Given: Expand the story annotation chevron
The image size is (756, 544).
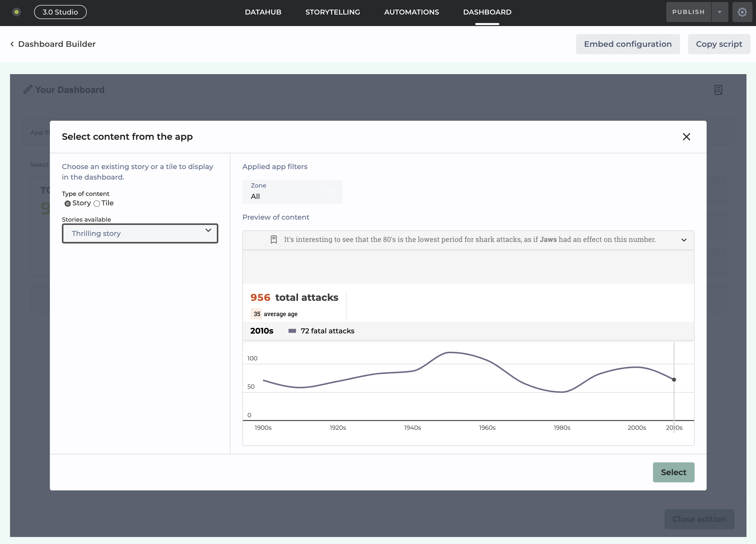Looking at the screenshot, I should point(684,240).
